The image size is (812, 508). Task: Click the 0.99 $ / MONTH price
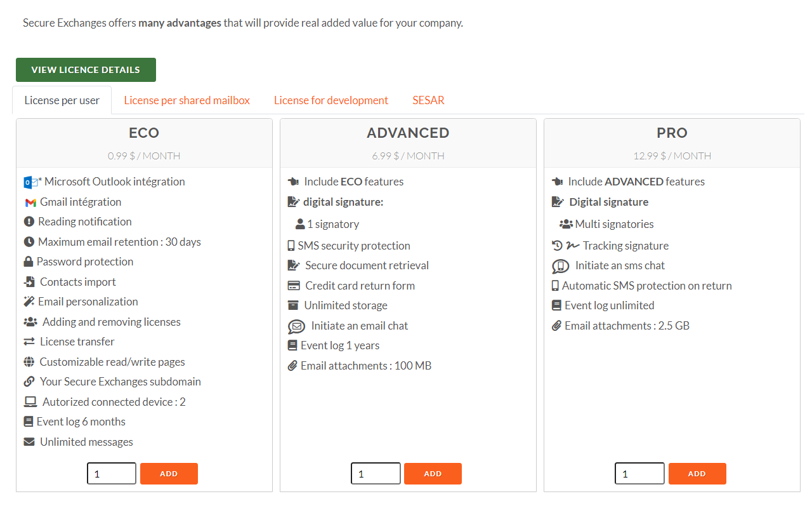pyautogui.click(x=144, y=156)
